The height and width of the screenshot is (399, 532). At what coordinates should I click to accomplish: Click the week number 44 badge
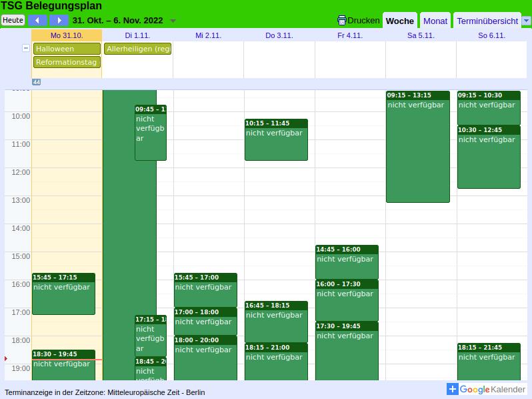[36, 82]
